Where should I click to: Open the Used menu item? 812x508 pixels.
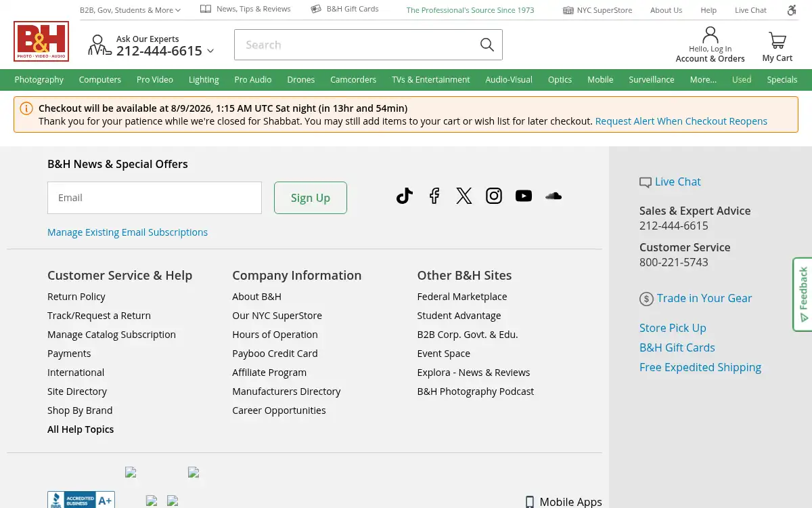point(742,79)
